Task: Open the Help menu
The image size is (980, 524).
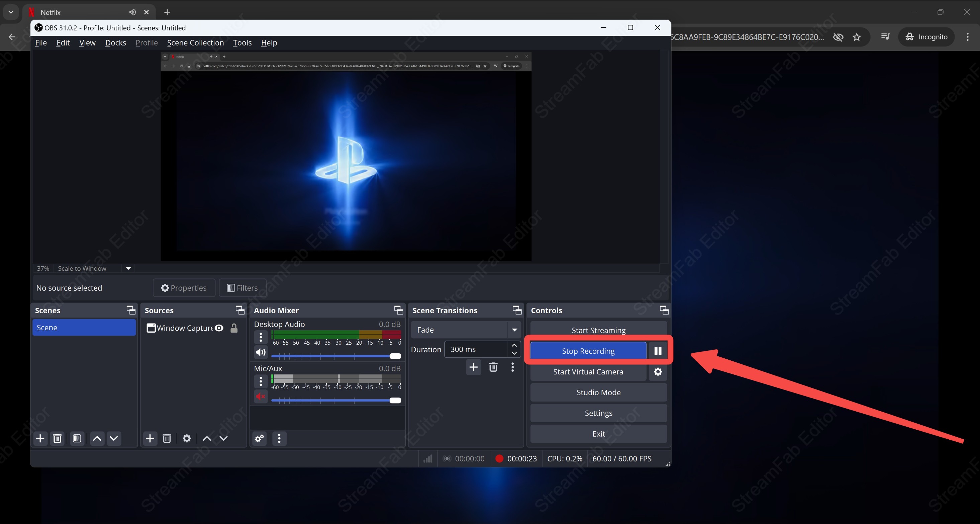Action: click(x=269, y=42)
